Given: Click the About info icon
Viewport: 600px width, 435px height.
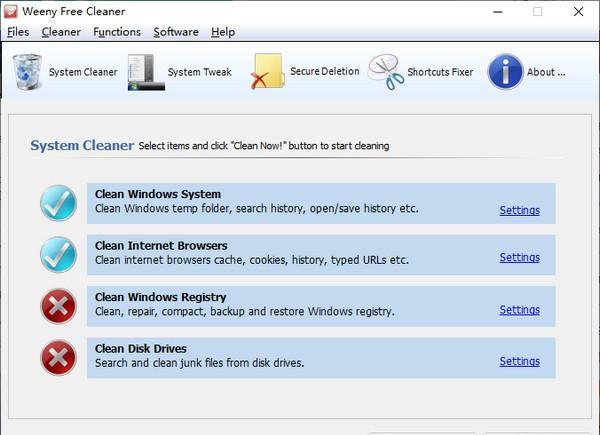Looking at the screenshot, I should click(x=505, y=72).
